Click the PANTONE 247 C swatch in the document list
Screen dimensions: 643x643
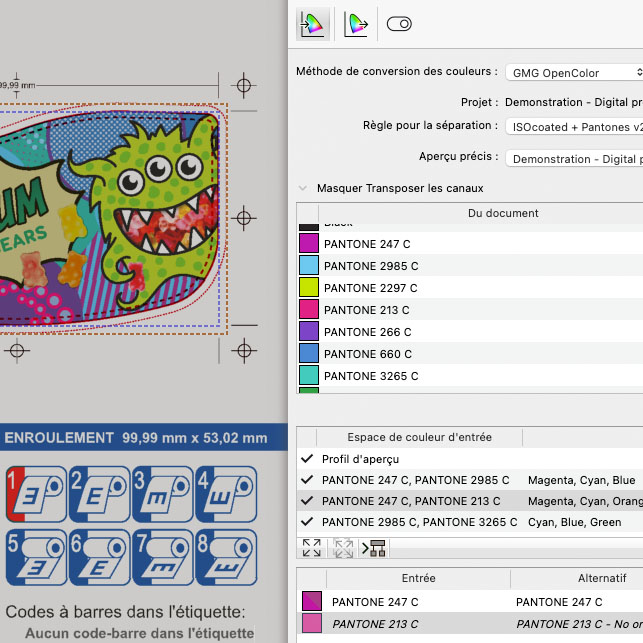tap(309, 243)
